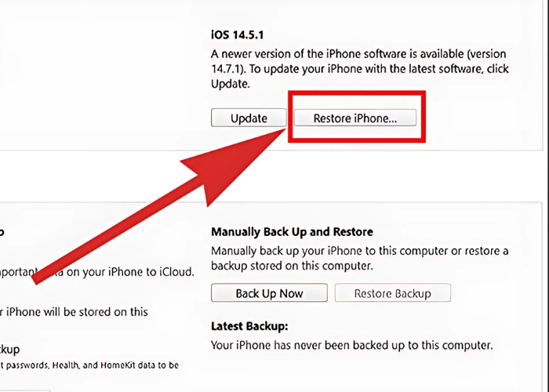Click the Latest Backup: label
This screenshot has height=392, width=549.
[249, 326]
